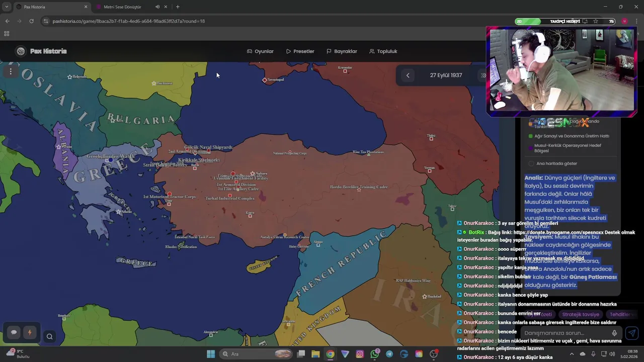The width and height of the screenshot is (644, 362).
Task: Select Kırıkkale Steelworks marker
Action: (x=199, y=160)
